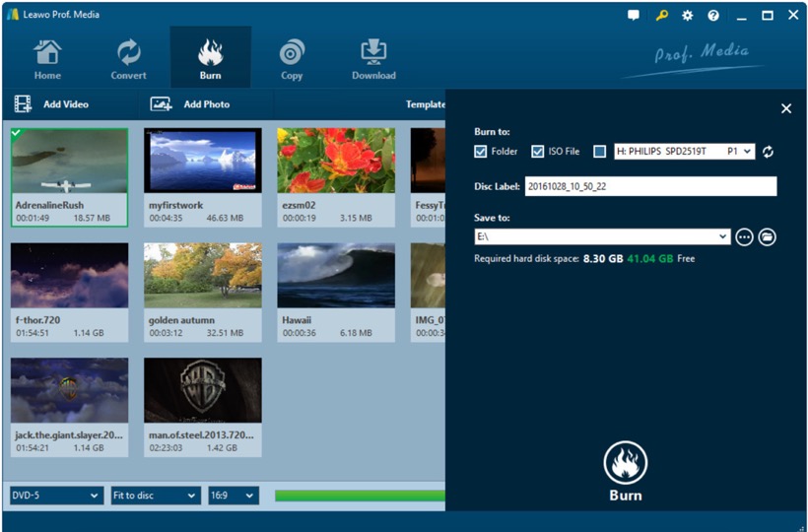The width and height of the screenshot is (808, 532).
Task: Toggle the ISO File checkbox
Action: (538, 152)
